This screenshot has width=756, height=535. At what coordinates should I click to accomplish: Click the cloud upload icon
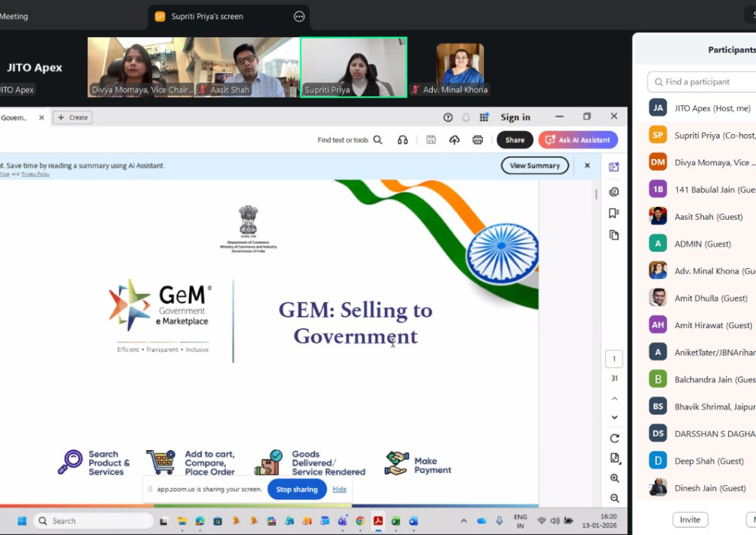pyautogui.click(x=454, y=140)
